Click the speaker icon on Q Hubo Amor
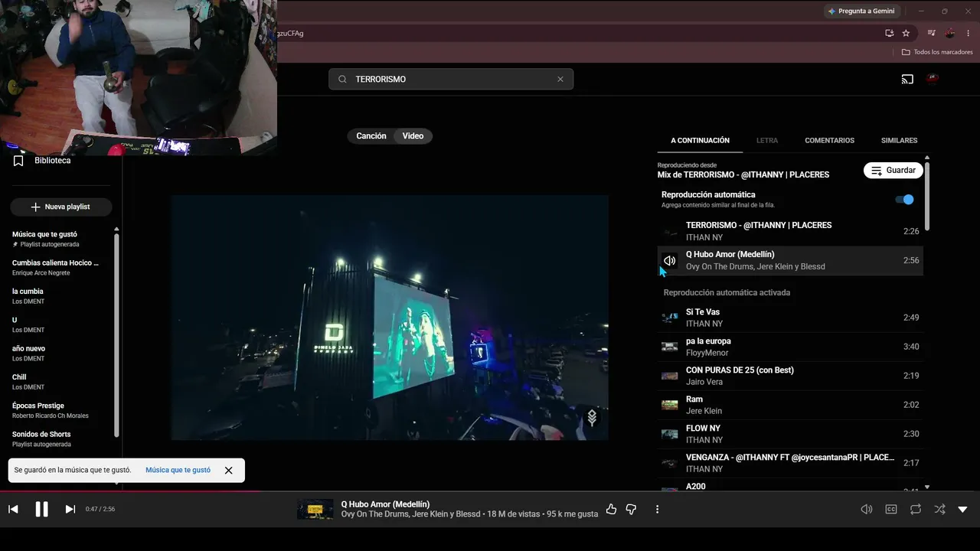This screenshot has width=980, height=551. pyautogui.click(x=670, y=260)
